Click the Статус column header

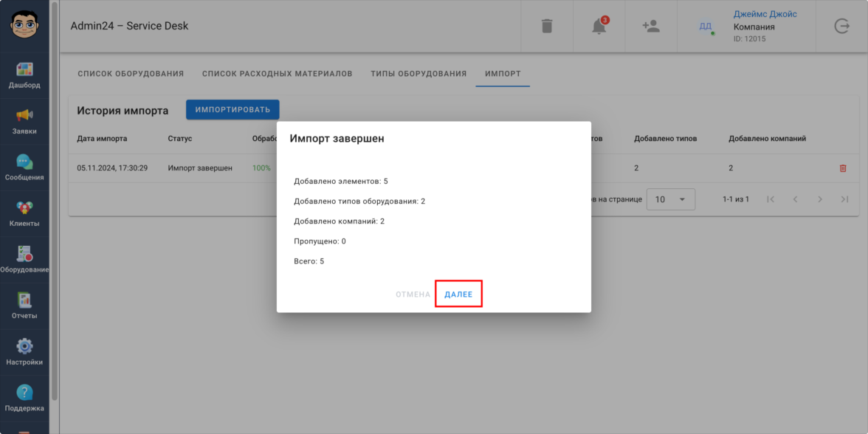click(180, 139)
